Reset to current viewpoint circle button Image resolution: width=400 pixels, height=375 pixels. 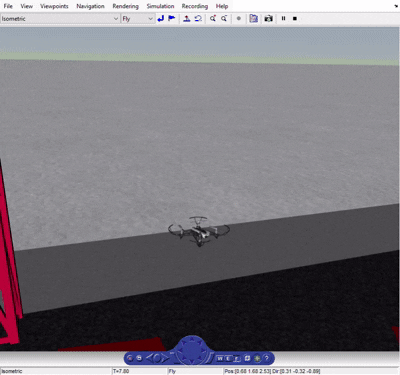pos(157,358)
